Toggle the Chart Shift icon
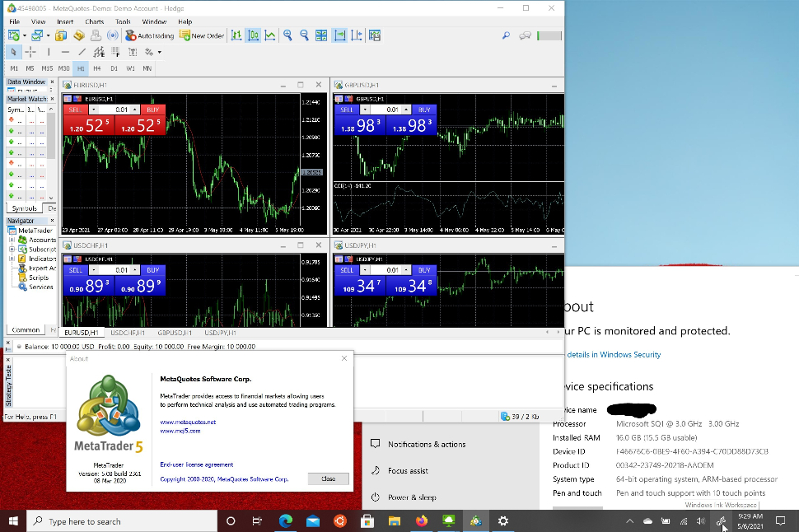The width and height of the screenshot is (799, 532). 357,35
